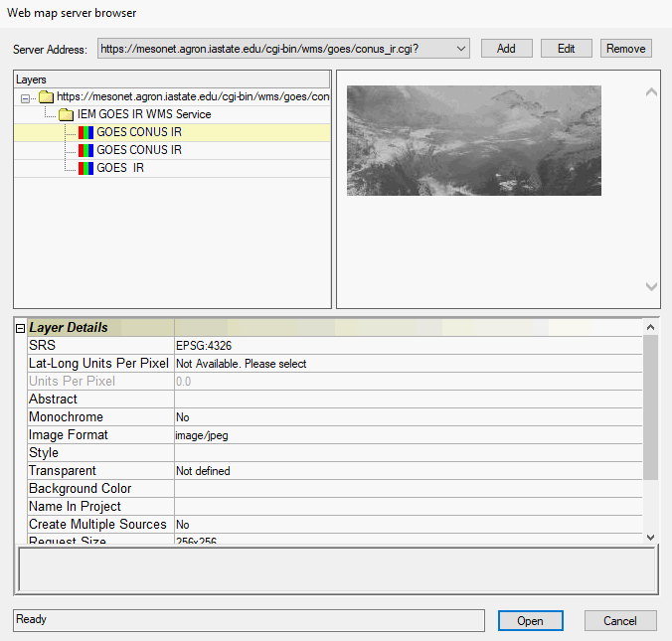672x641 pixels.
Task: Click the Edit server button
Action: coord(566,49)
